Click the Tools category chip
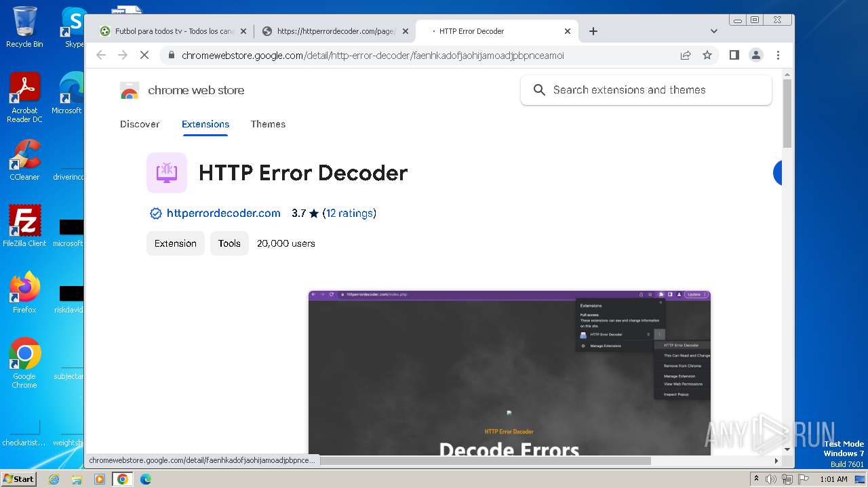This screenshot has height=488, width=868. (229, 243)
